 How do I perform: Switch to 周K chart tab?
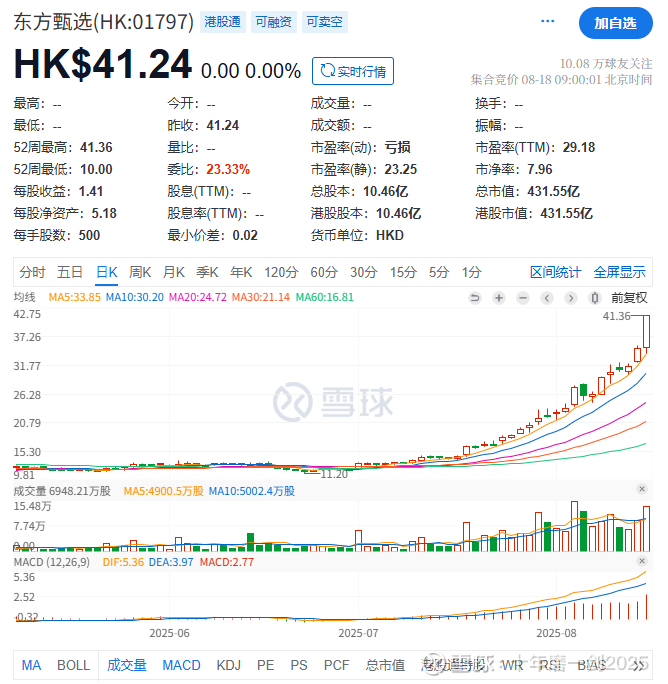[x=140, y=273]
